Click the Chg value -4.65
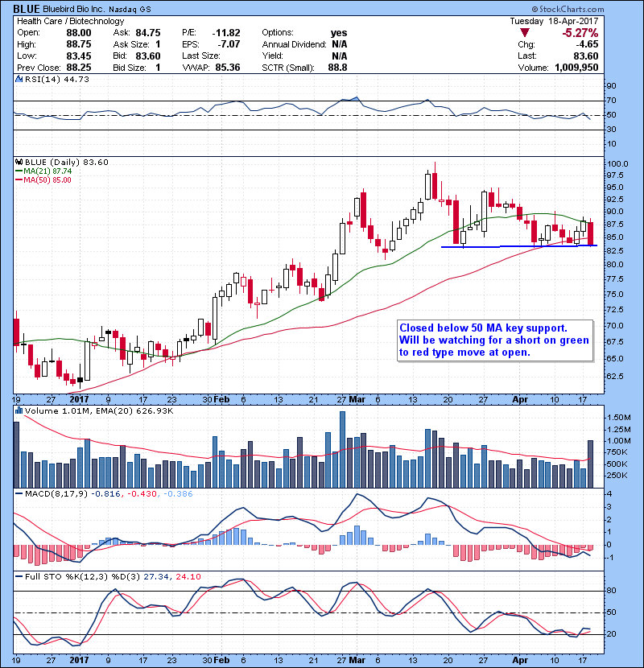Image resolution: width=644 pixels, height=668 pixels. (587, 44)
